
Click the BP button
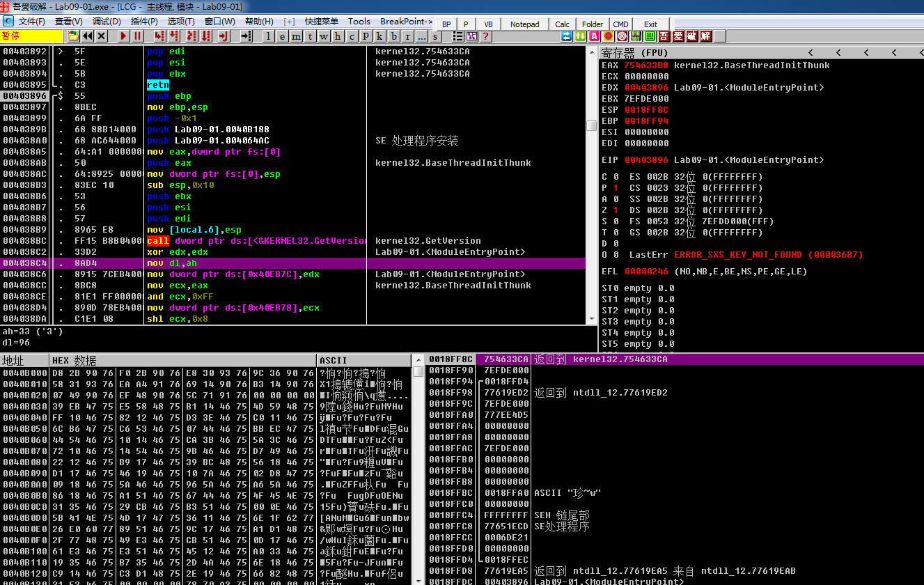click(446, 24)
